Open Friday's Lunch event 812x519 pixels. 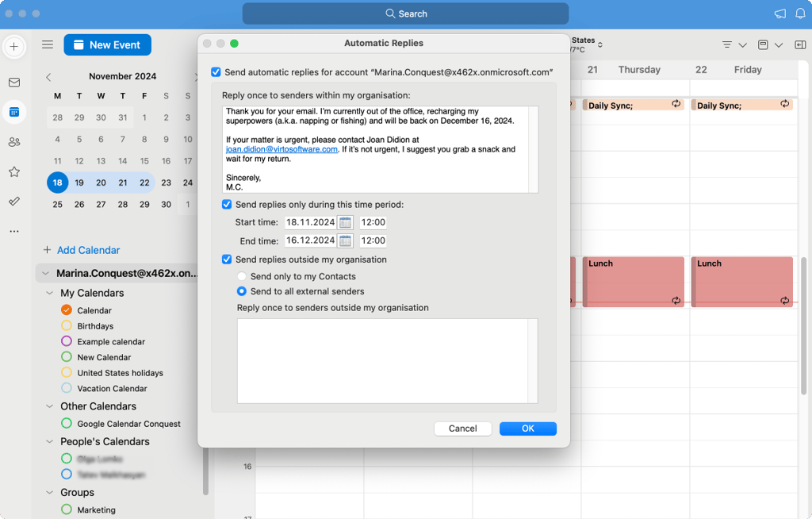[x=741, y=282]
